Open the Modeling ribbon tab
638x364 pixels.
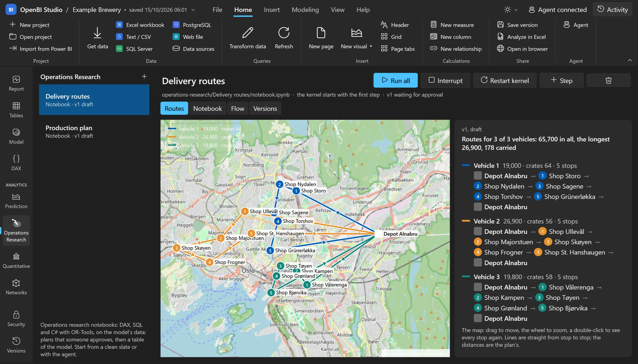tap(305, 10)
